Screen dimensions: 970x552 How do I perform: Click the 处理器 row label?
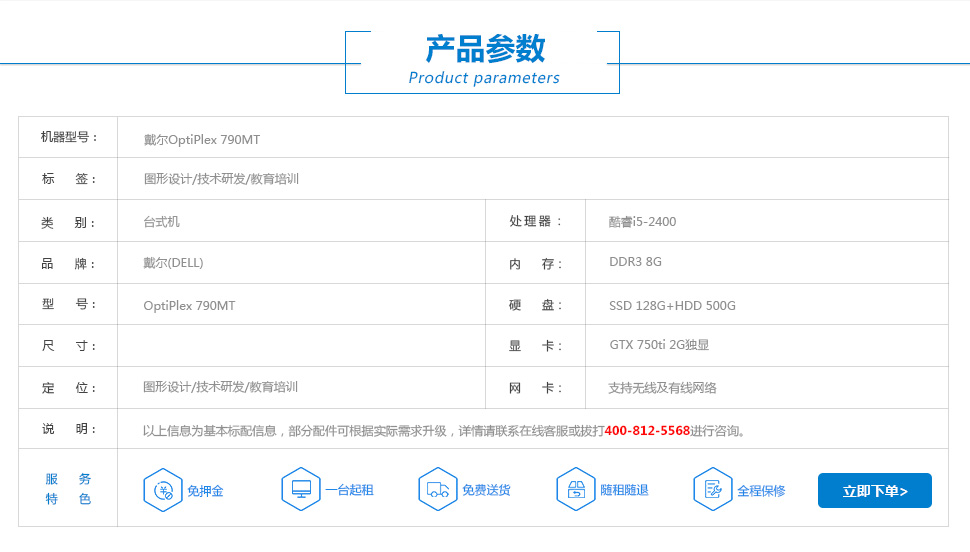tap(535, 222)
